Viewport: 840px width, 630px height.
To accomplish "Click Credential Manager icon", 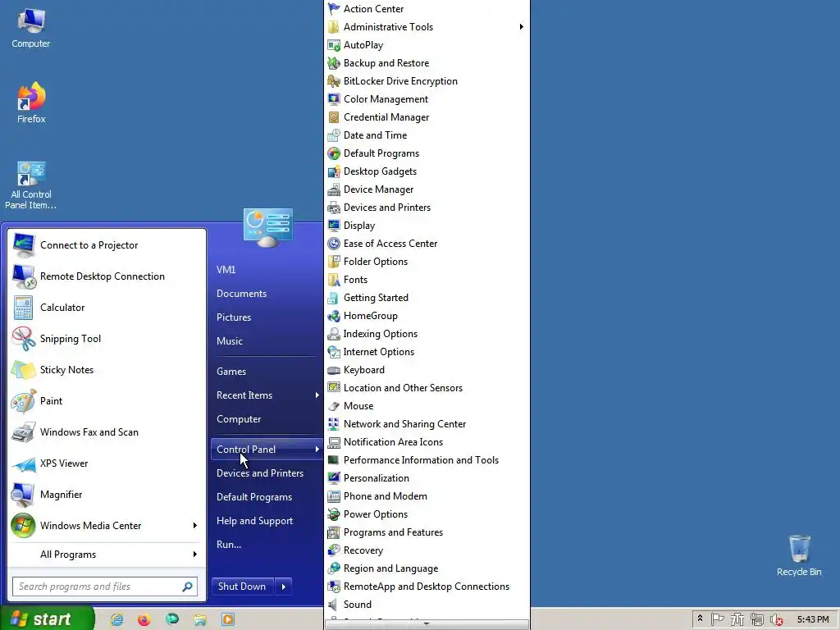I will (x=334, y=117).
